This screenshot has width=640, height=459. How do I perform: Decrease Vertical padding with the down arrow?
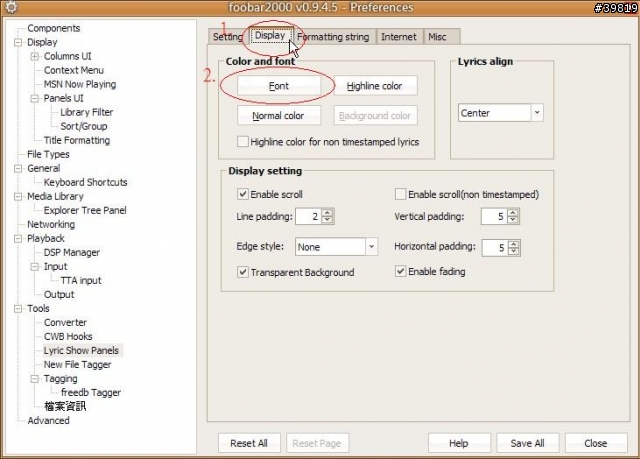(513, 220)
